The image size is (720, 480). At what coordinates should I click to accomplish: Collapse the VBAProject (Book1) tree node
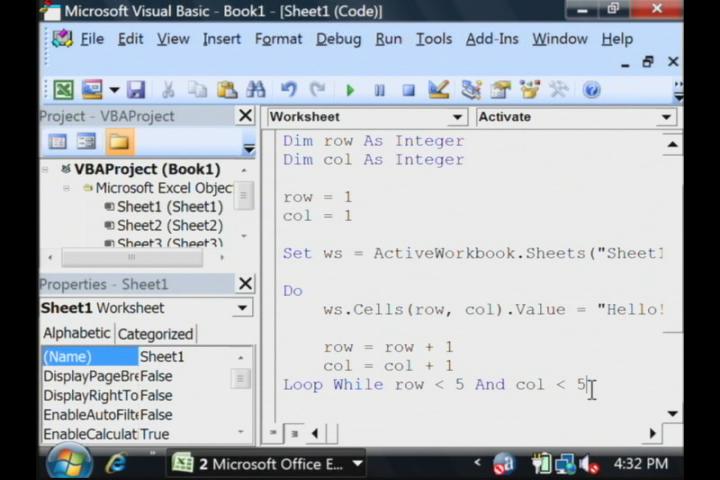(x=47, y=169)
